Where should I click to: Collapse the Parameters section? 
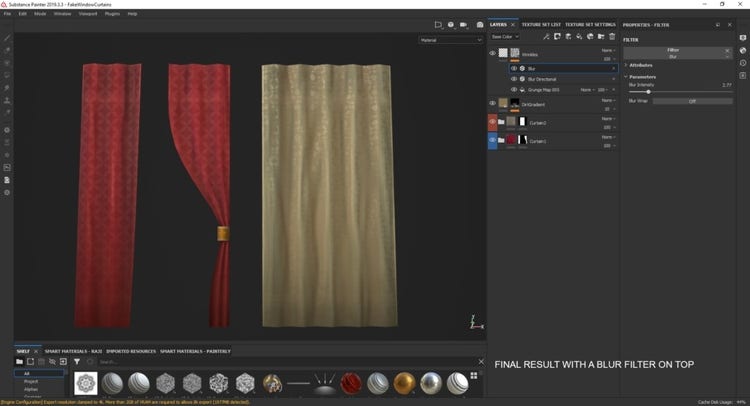640,77
